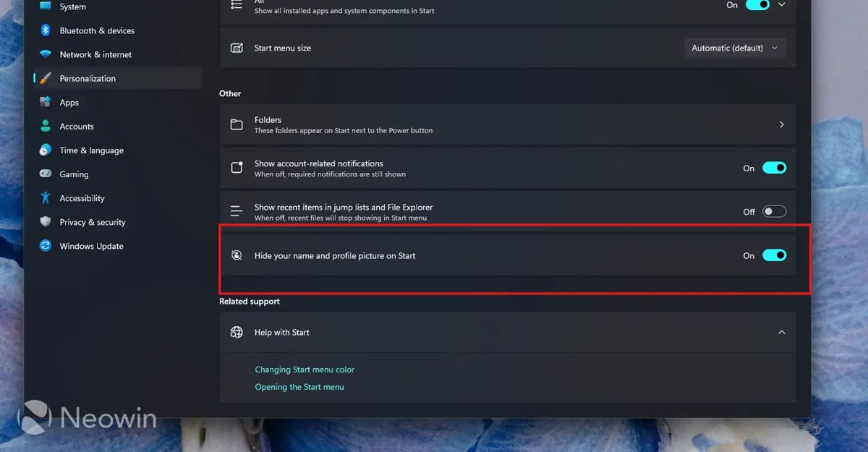Open the Opening the Start menu link
The image size is (868, 452).
(x=299, y=387)
